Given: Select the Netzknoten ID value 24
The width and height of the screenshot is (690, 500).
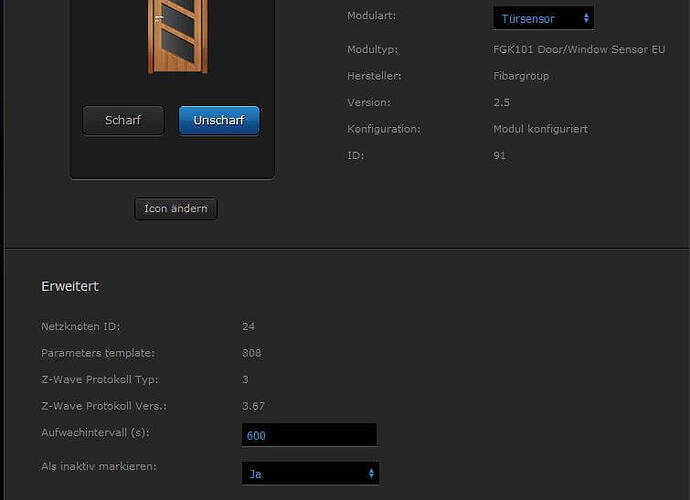Looking at the screenshot, I should pyautogui.click(x=248, y=326).
